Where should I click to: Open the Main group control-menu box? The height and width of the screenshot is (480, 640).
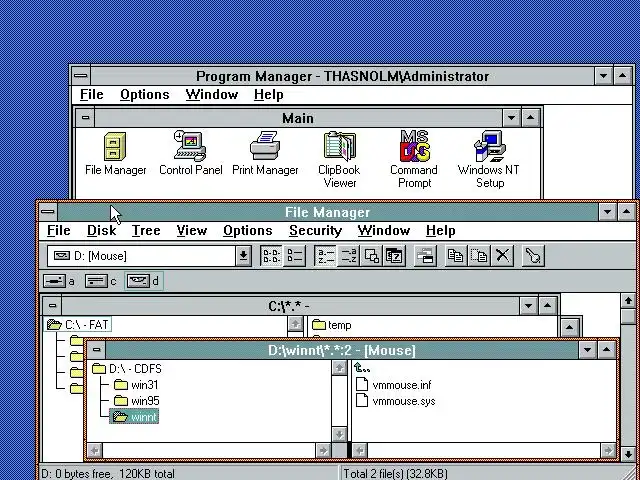85,118
